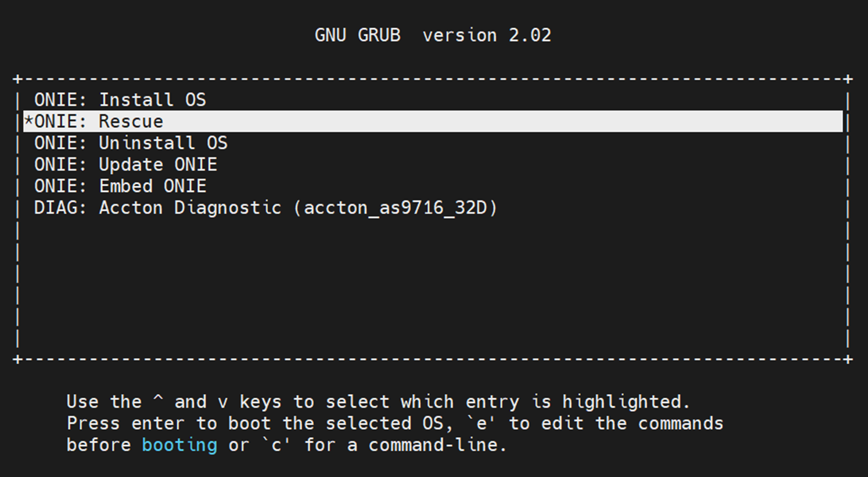
Task: Click the v key symbol in instructions
Action: [222, 403]
